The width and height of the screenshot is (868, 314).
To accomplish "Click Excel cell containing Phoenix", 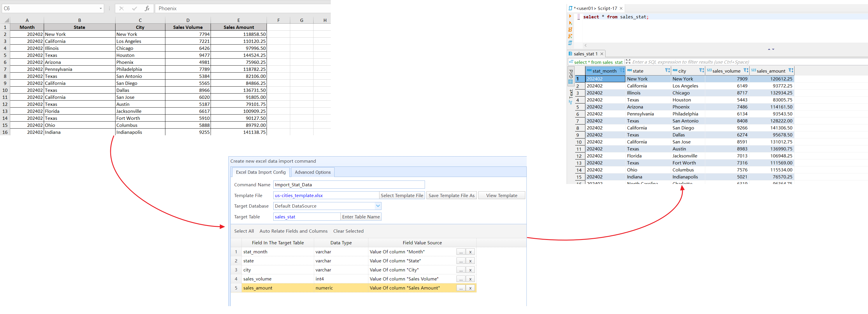I will point(140,62).
